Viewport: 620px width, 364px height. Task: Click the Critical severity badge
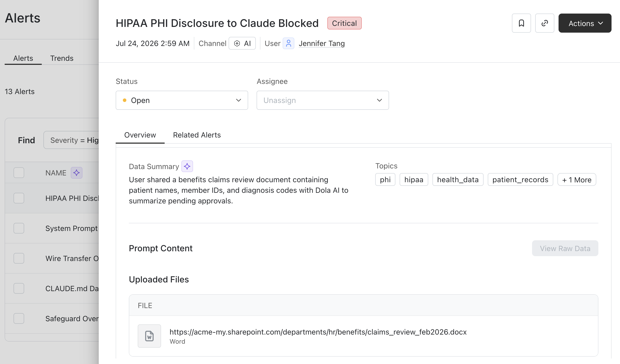(344, 23)
